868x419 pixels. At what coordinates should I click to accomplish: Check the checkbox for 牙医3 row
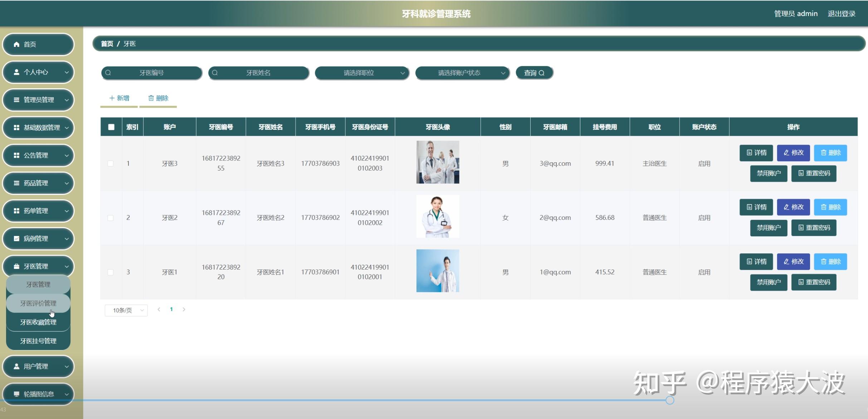point(111,163)
